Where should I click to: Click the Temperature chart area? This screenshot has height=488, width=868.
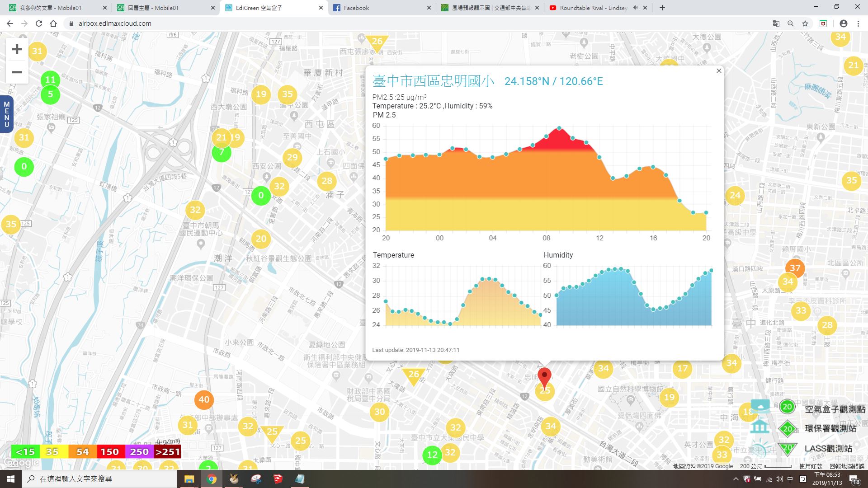[x=463, y=295]
